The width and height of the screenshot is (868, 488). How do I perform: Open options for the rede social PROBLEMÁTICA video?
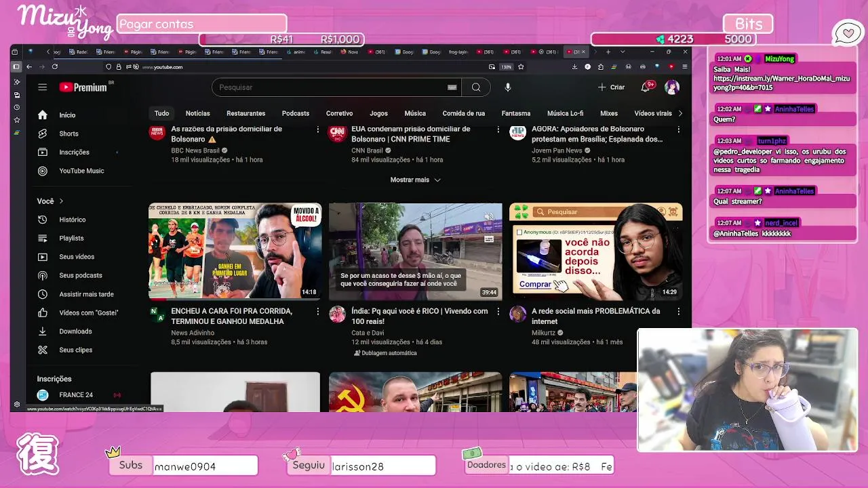pos(678,311)
